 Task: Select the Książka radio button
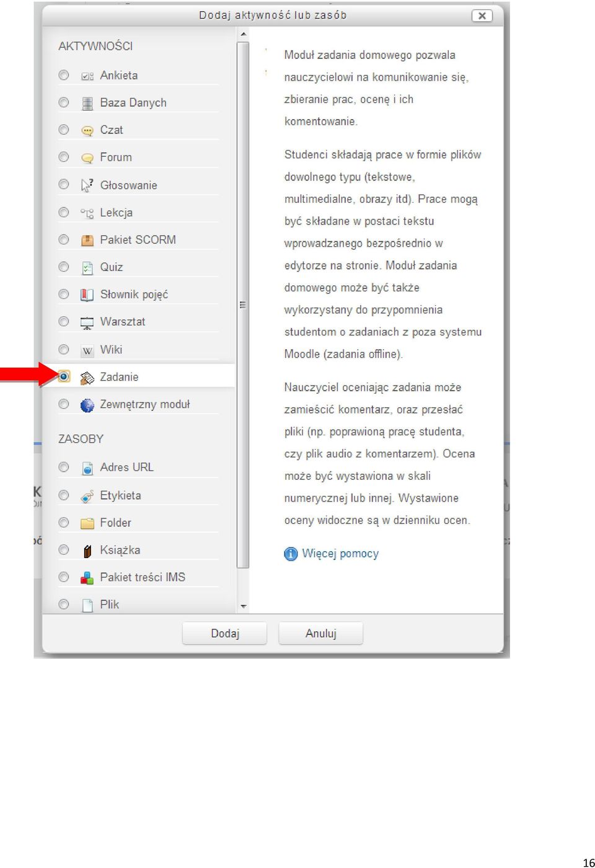click(x=64, y=549)
